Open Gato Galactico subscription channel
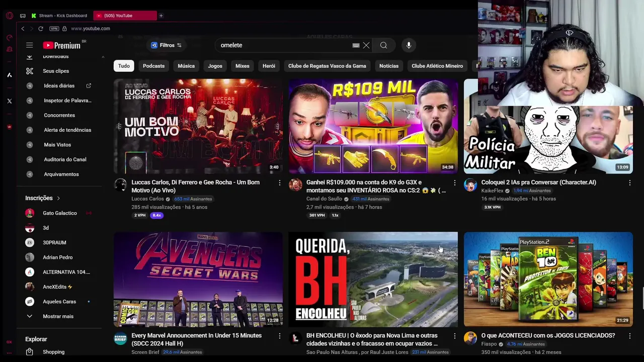This screenshot has width=644, height=362. point(59,213)
